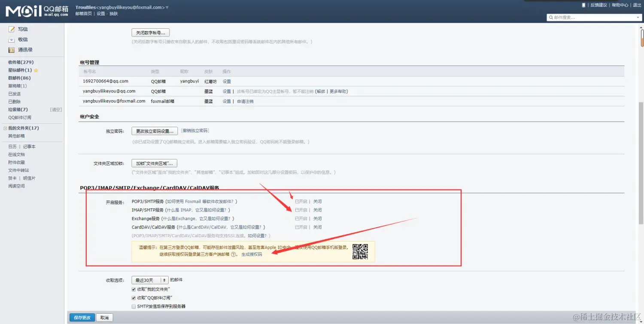Click the 关闭数字帐号... button
This screenshot has height=324, width=644.
(x=151, y=33)
